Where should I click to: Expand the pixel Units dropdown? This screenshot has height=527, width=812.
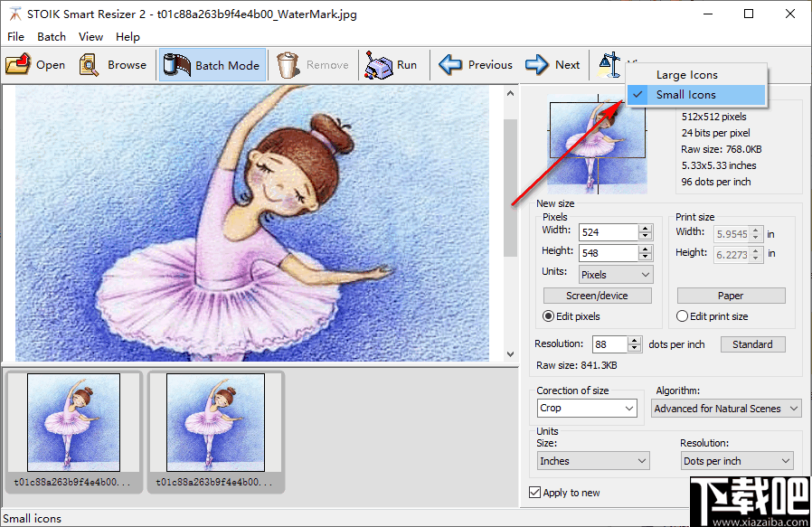pyautogui.click(x=615, y=275)
